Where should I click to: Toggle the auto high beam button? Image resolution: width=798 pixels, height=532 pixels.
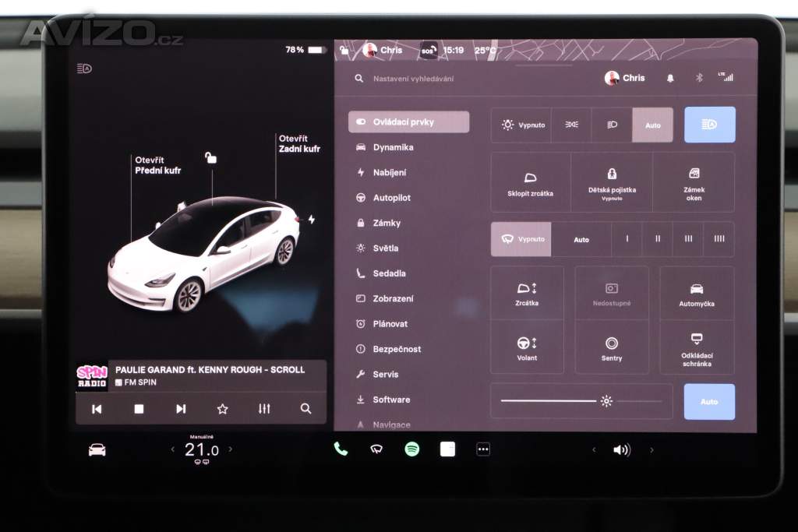pos(709,125)
